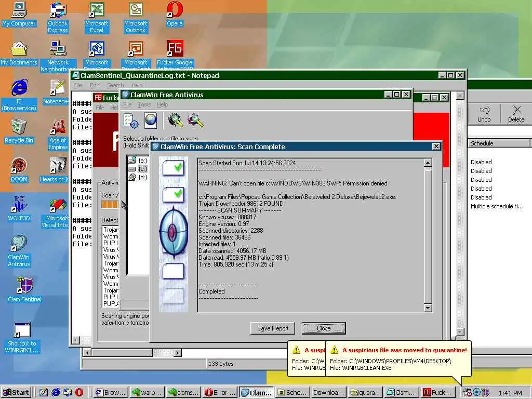This screenshot has height=399, width=532.
Task: Open Tools menu in ClamWin Antivirus
Action: 144,104
